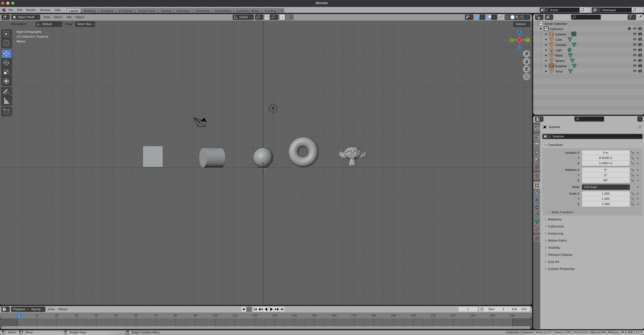Toggle visibility of the Light object
Screen dimensions: 644x335
click(635, 50)
